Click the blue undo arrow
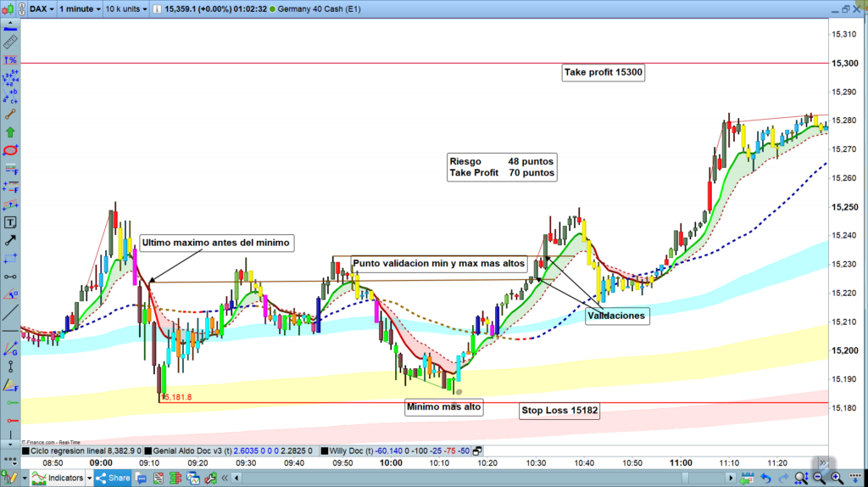Image resolution: width=868 pixels, height=487 pixels. click(x=766, y=479)
